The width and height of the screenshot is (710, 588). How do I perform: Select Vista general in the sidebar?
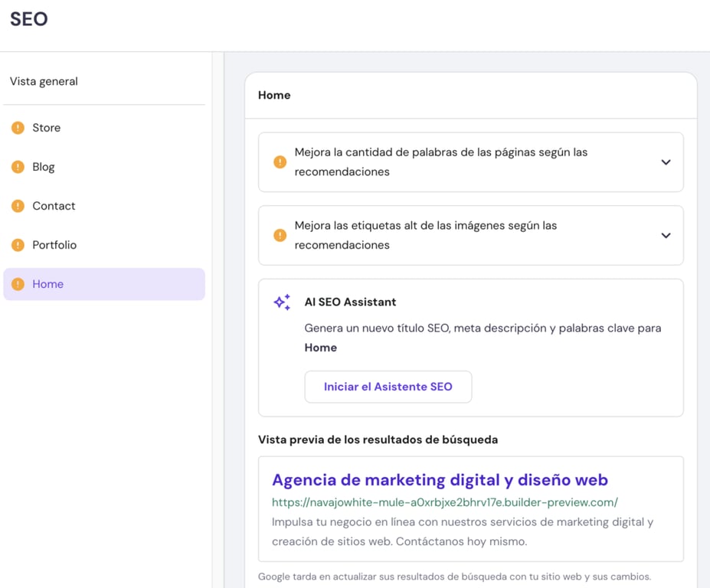(44, 80)
